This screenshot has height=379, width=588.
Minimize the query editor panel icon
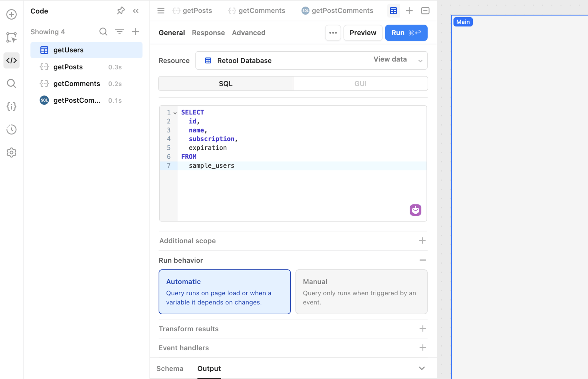(425, 11)
